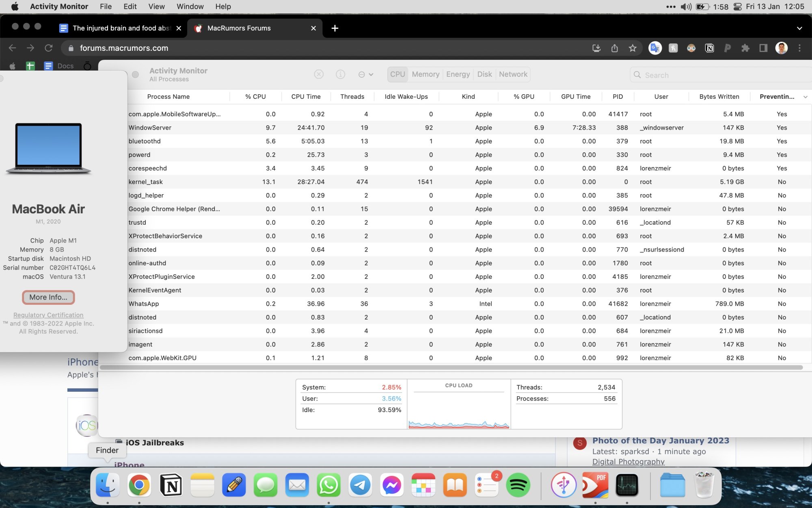812x508 pixels.
Task: Click the inspect process info icon
Action: [340, 74]
